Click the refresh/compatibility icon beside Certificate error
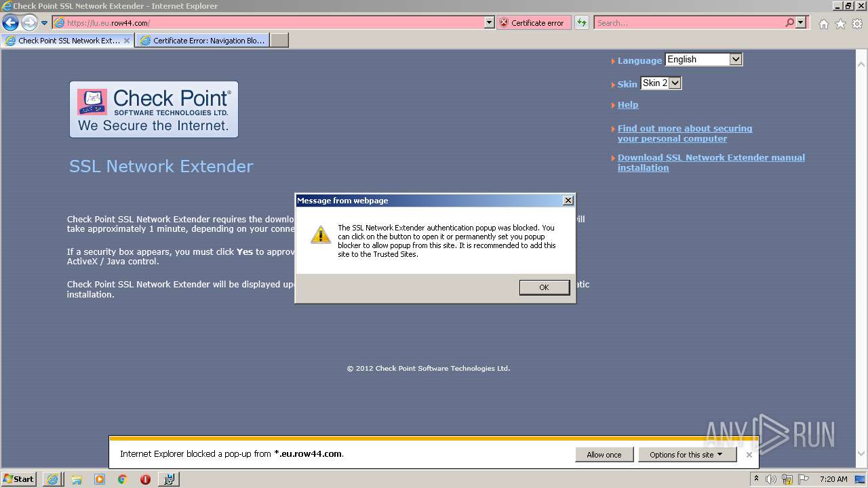Image resolution: width=868 pixels, height=488 pixels. [x=581, y=22]
